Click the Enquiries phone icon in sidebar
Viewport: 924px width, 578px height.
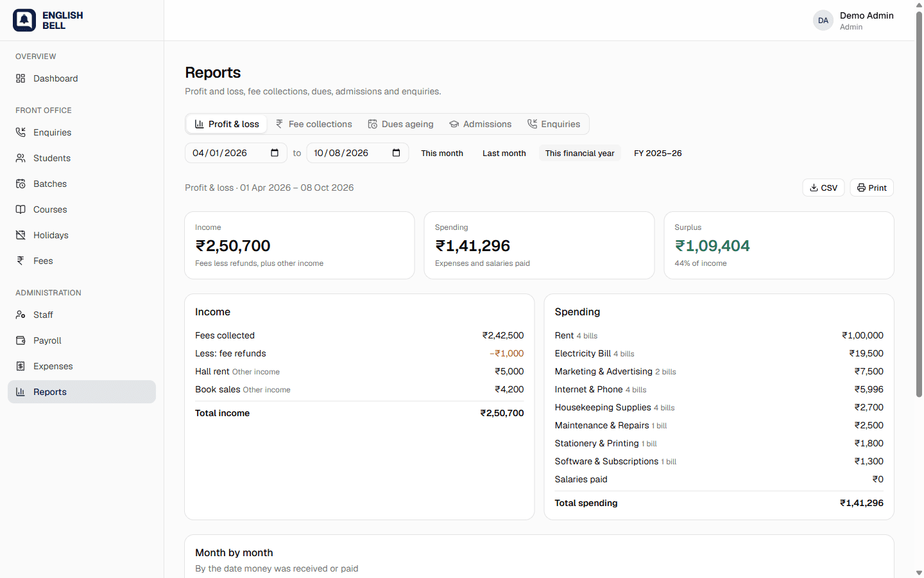pos(21,132)
